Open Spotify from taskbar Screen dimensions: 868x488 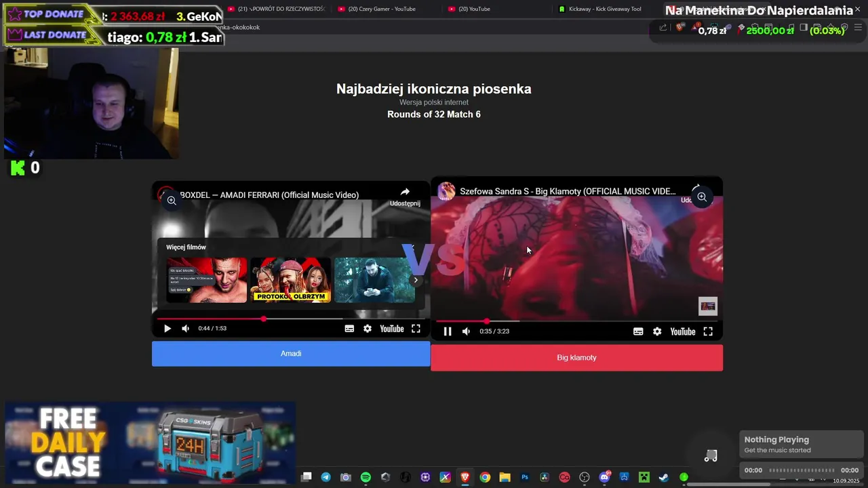pyautogui.click(x=366, y=477)
